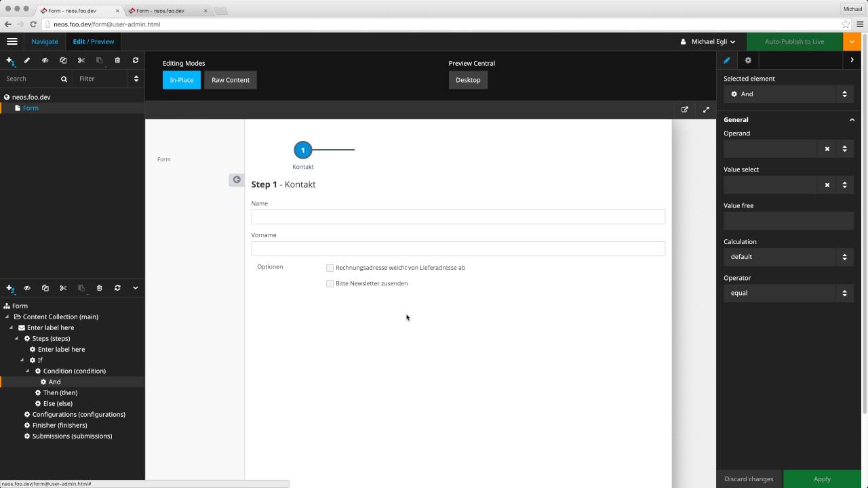Select the Form root in structure tree
This screenshot has width=868, height=488.
tap(20, 306)
